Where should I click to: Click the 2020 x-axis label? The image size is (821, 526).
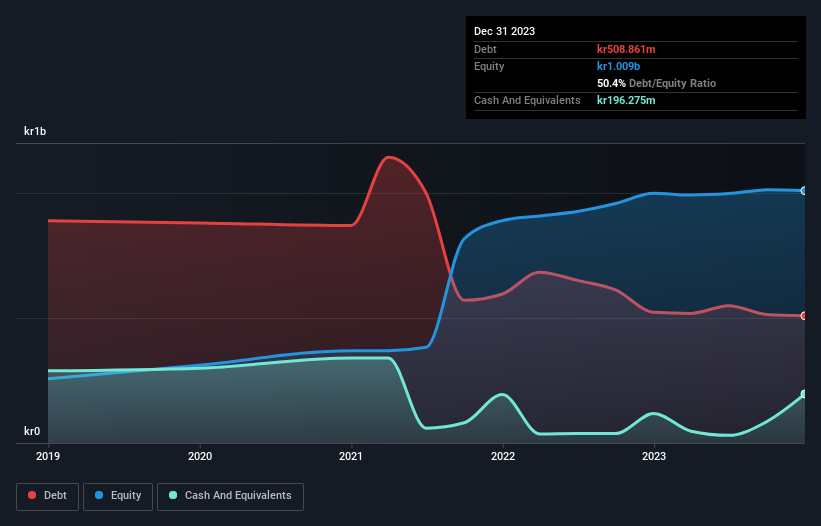click(200, 456)
